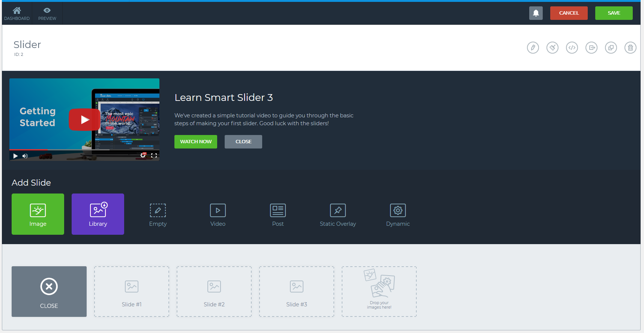
Task: Click the Drop your images here box
Action: point(379,291)
